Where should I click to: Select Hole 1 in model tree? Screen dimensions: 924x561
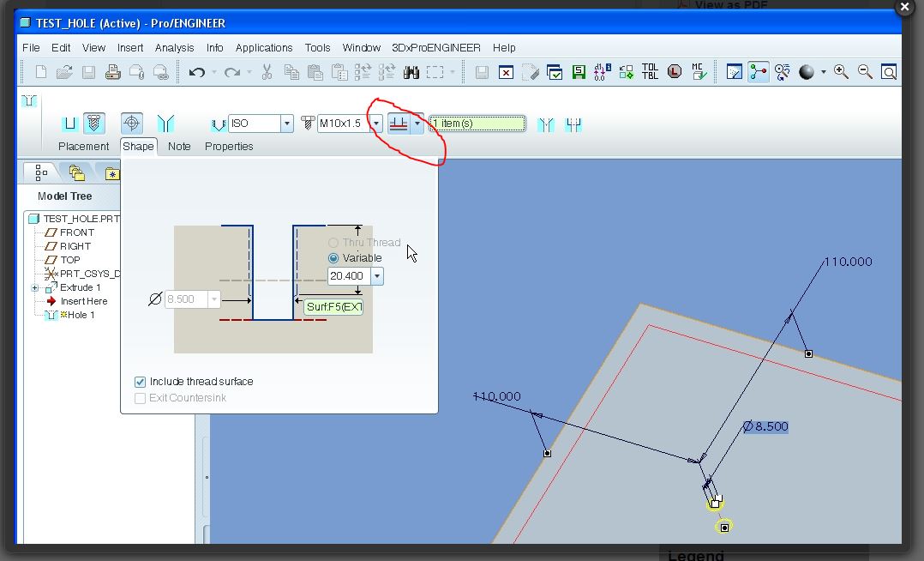(81, 315)
